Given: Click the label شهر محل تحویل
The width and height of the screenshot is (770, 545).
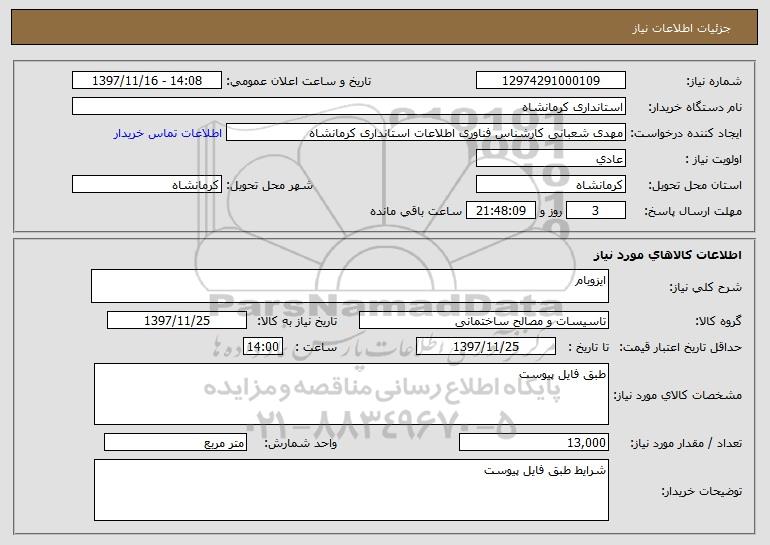Looking at the screenshot, I should coord(269,186).
